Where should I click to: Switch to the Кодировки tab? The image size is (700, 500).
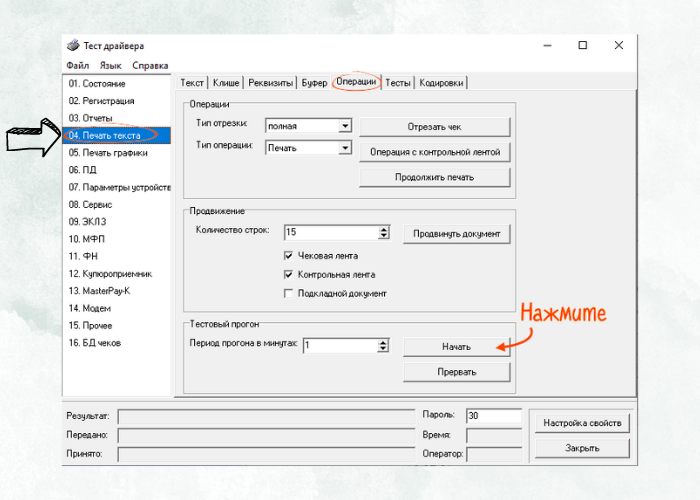click(x=441, y=83)
